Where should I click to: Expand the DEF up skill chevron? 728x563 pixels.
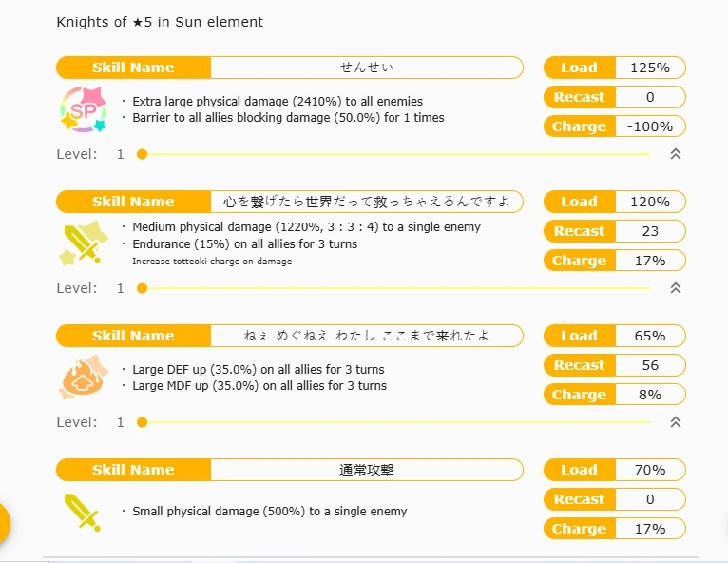676,422
